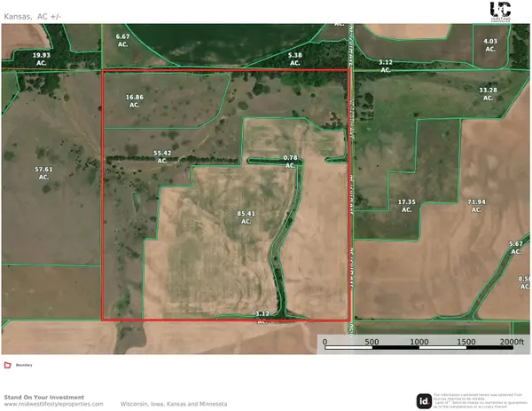Select the 71.94 AC. parcel label
This screenshot has height=411, width=532.
point(476,206)
